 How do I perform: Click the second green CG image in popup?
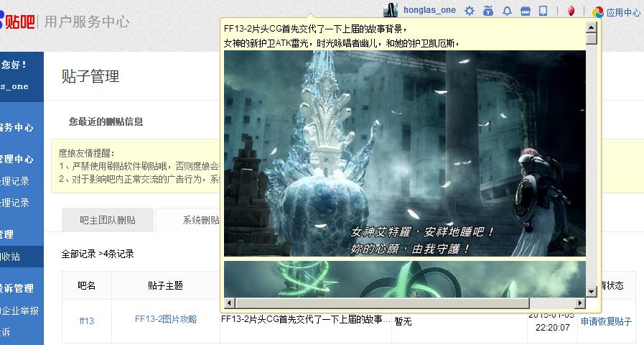click(x=404, y=279)
